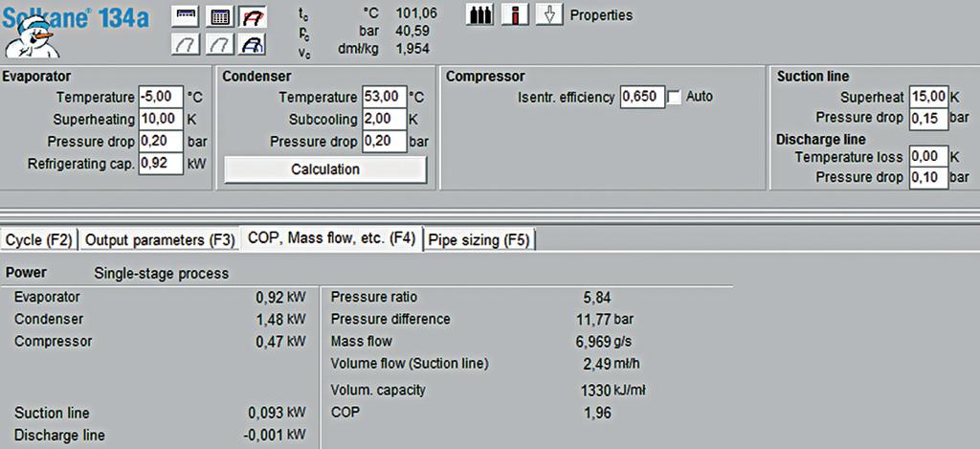Click the critical volume value 1,954
Screen dimensions: 980x449
point(412,49)
